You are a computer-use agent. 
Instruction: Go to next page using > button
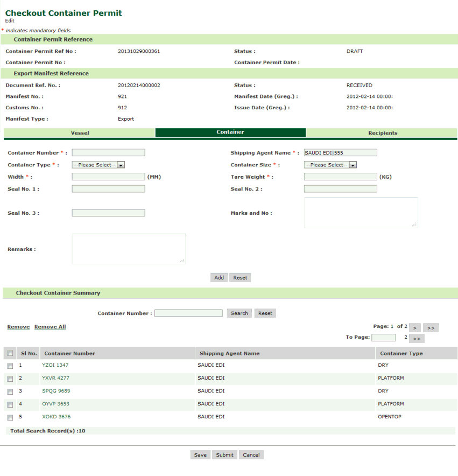tap(414, 328)
